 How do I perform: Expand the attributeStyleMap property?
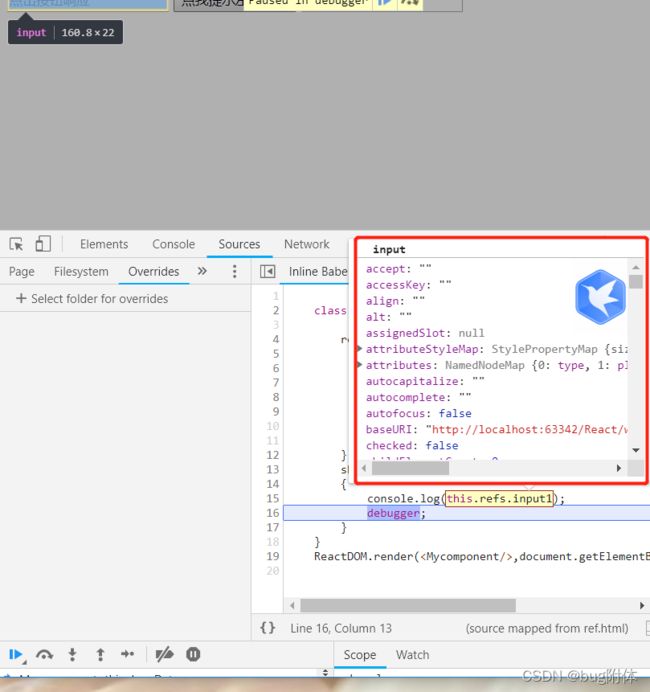(x=359, y=349)
